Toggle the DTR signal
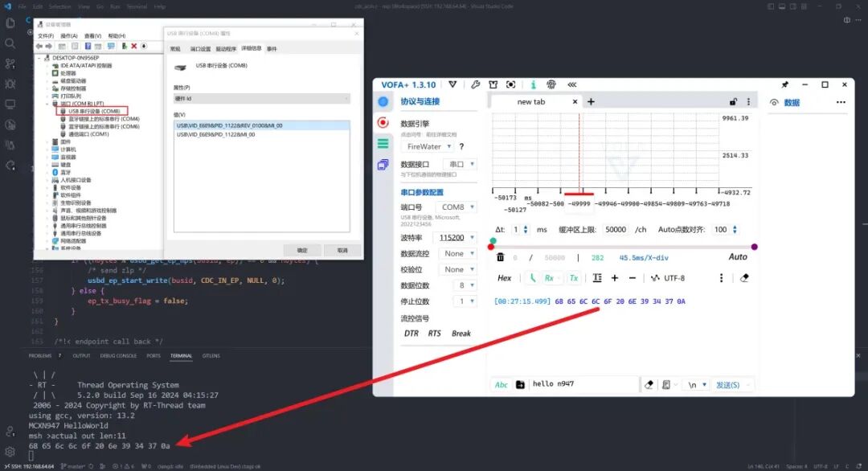This screenshot has width=868, height=471. 411,334
